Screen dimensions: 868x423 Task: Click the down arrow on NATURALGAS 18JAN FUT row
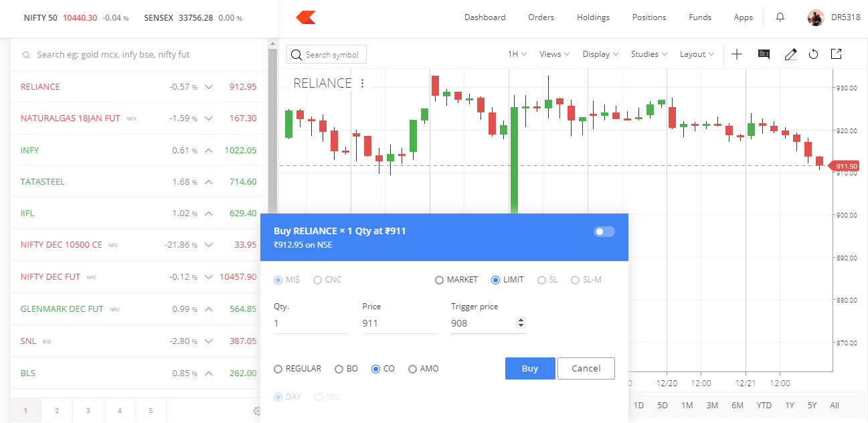[x=209, y=118]
